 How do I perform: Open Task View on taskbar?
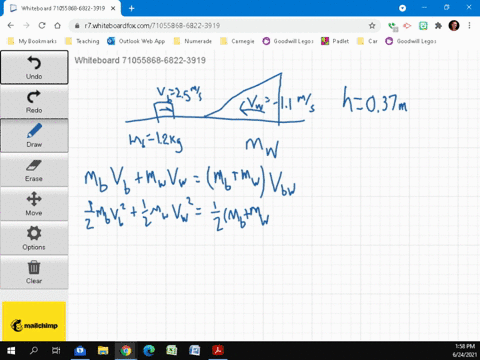pyautogui.click(x=56, y=351)
